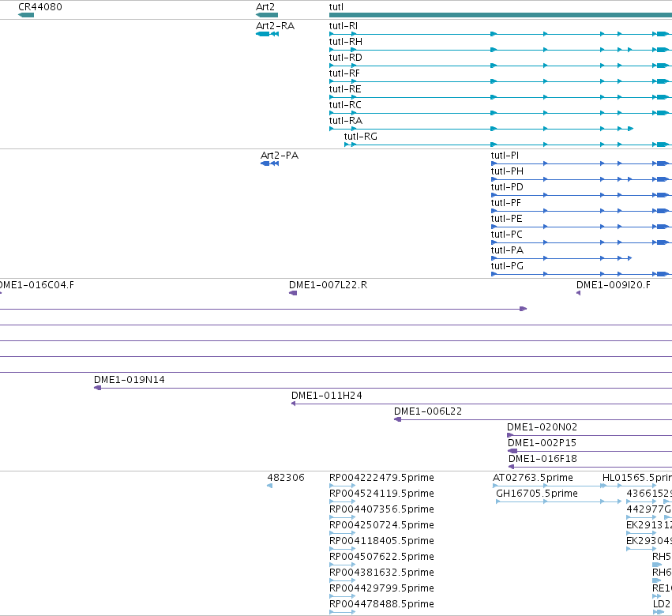Image resolution: width=672 pixels, height=616 pixels.
Task: Open EST RP004429799.5prime
Action: tap(381, 588)
